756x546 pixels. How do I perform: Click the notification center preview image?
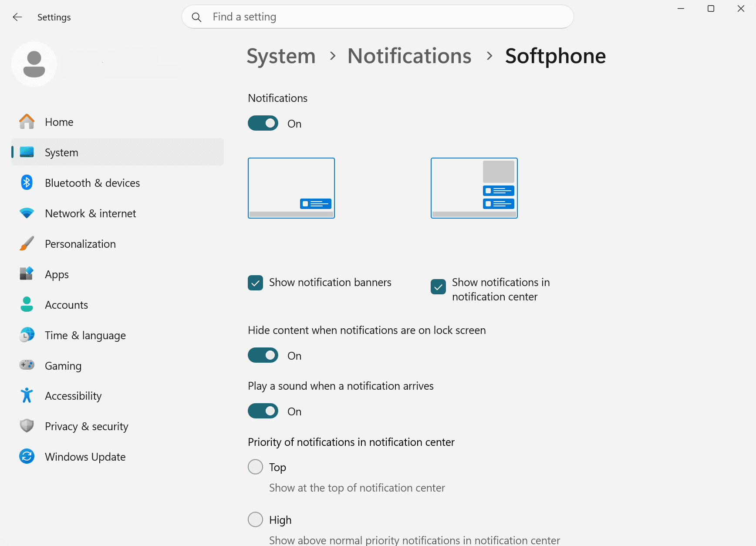[x=474, y=188]
